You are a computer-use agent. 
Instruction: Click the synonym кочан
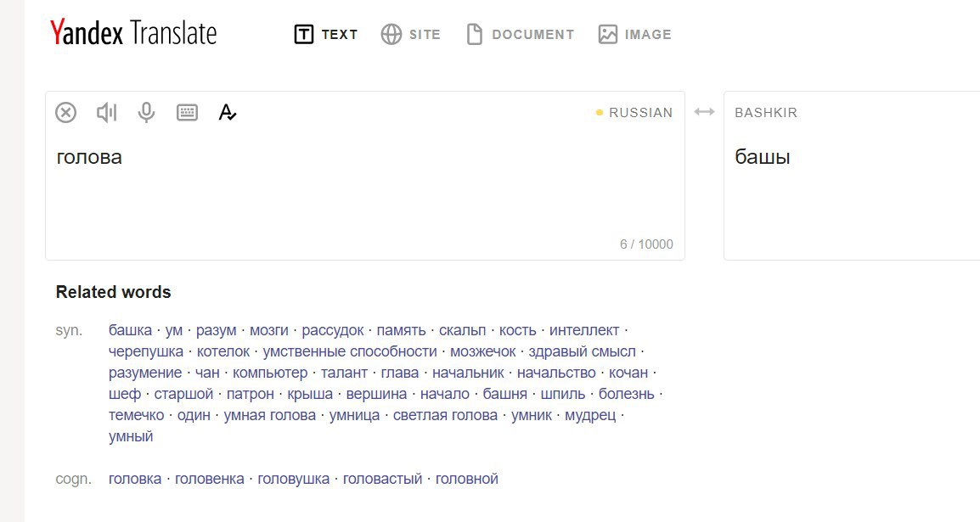pyautogui.click(x=628, y=373)
